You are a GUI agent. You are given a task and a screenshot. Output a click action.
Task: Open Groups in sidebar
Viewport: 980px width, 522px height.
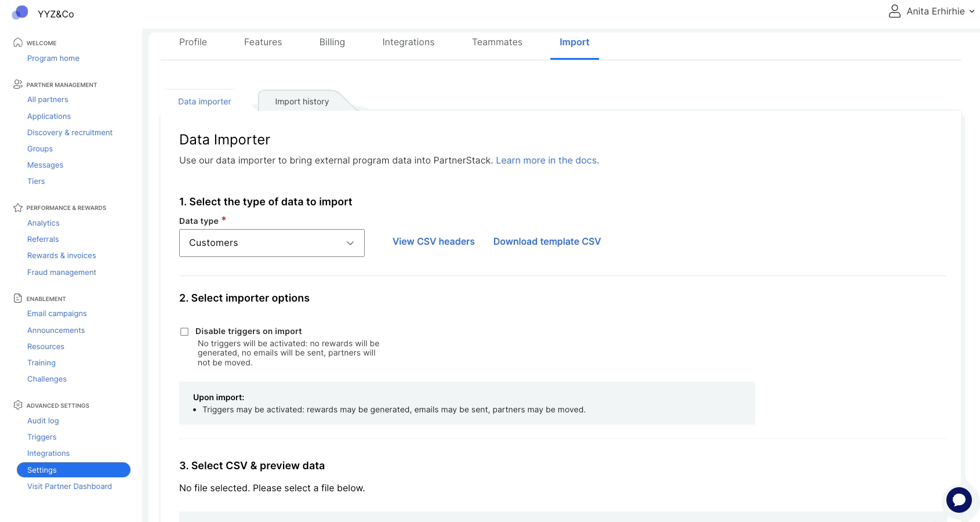point(40,149)
